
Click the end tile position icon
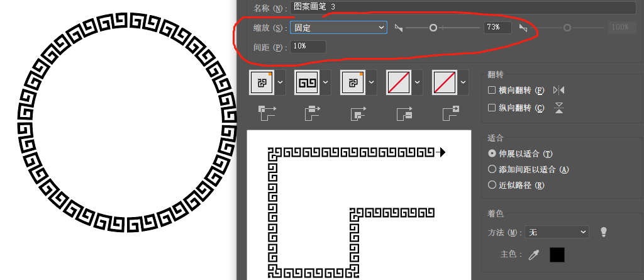[x=450, y=113]
